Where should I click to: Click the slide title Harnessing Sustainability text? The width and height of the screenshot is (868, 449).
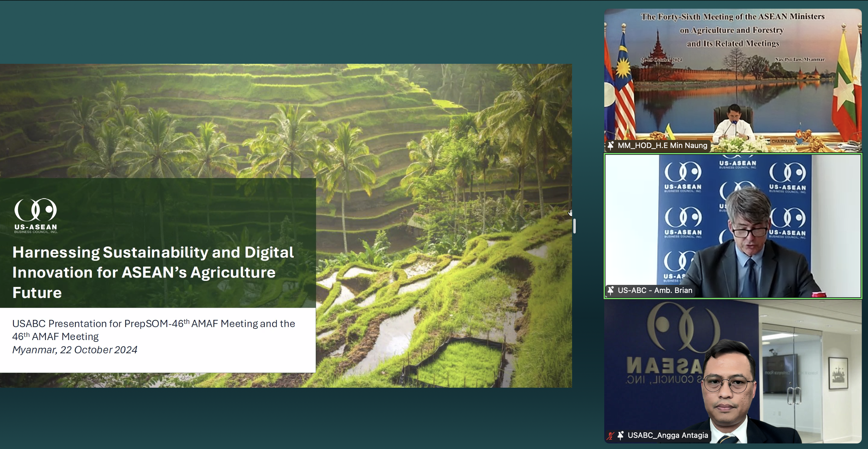(153, 272)
